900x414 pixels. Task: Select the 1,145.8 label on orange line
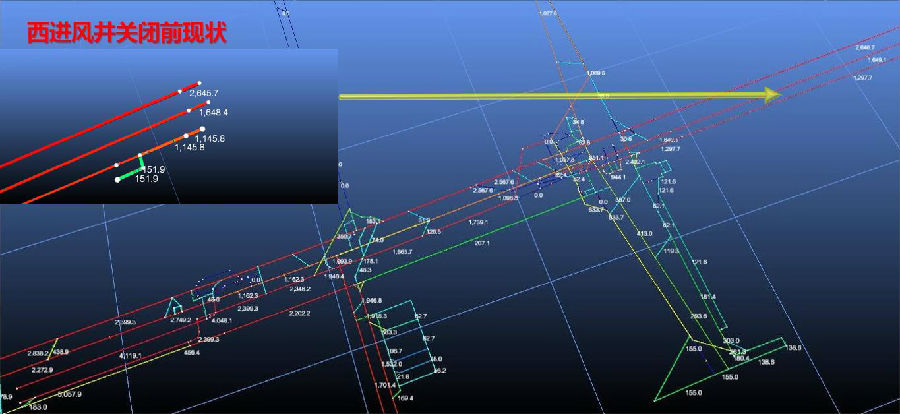tap(189, 147)
